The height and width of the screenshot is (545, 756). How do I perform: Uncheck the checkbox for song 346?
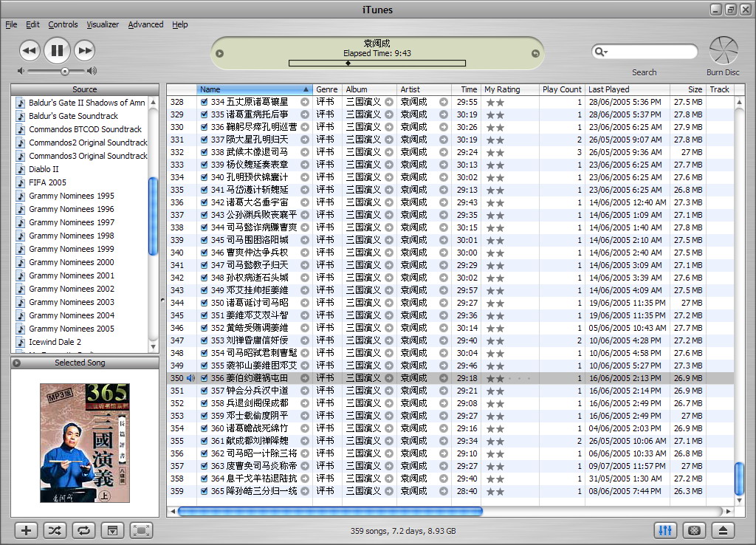point(205,253)
